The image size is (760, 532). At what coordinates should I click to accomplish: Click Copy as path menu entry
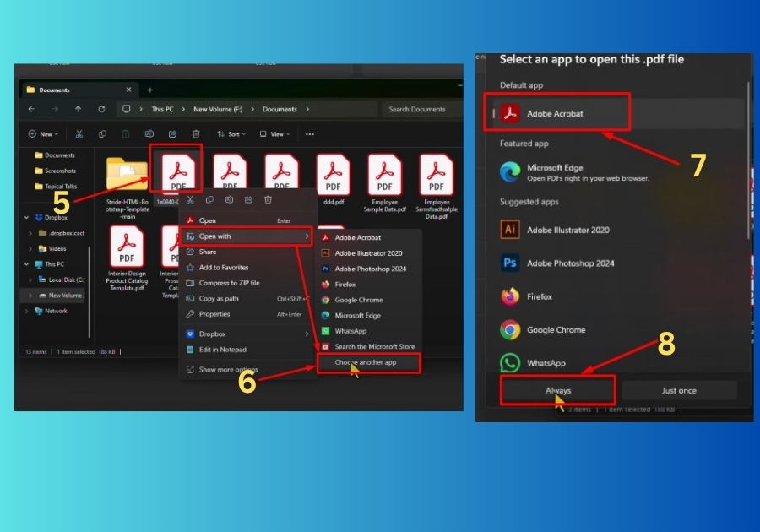coord(247,298)
